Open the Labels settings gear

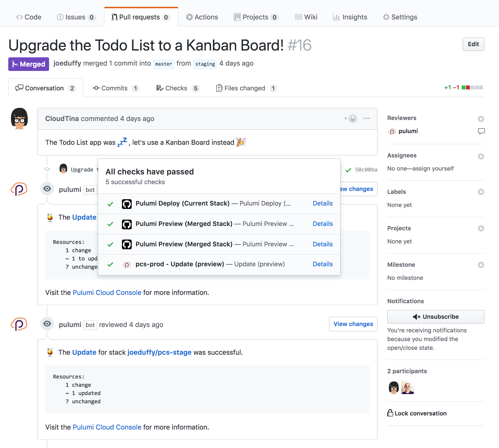click(x=481, y=192)
